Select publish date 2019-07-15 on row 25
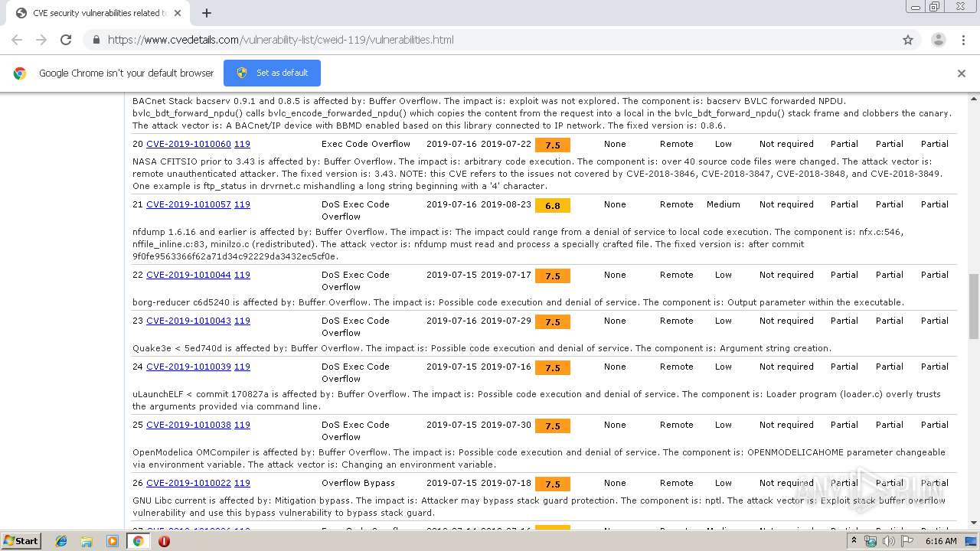This screenshot has width=980, height=551. [452, 425]
